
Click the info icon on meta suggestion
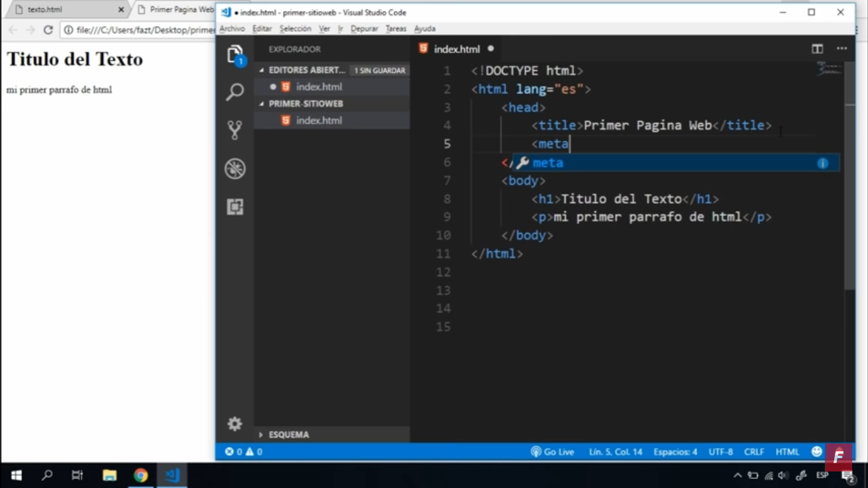[x=822, y=163]
